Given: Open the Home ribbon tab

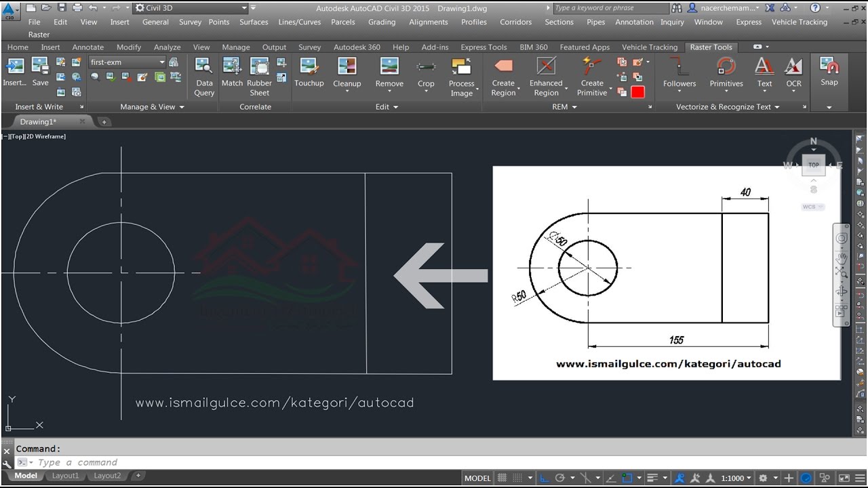Looking at the screenshot, I should pos(18,47).
